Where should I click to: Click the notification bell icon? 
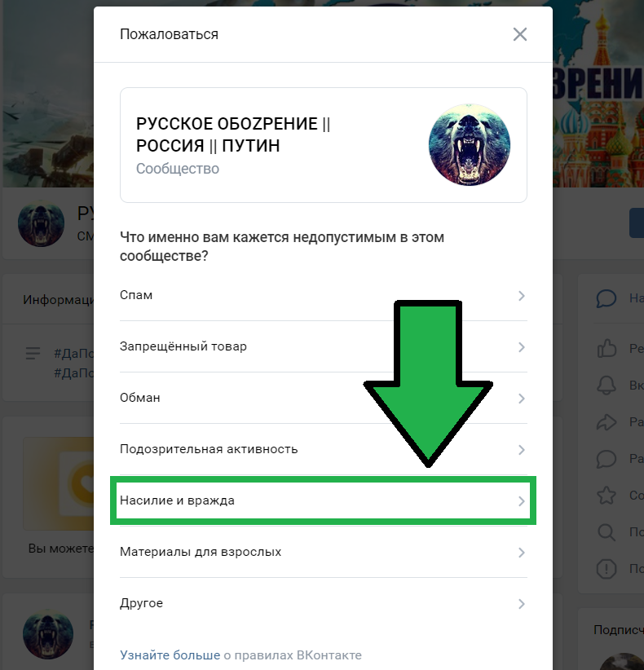(607, 385)
